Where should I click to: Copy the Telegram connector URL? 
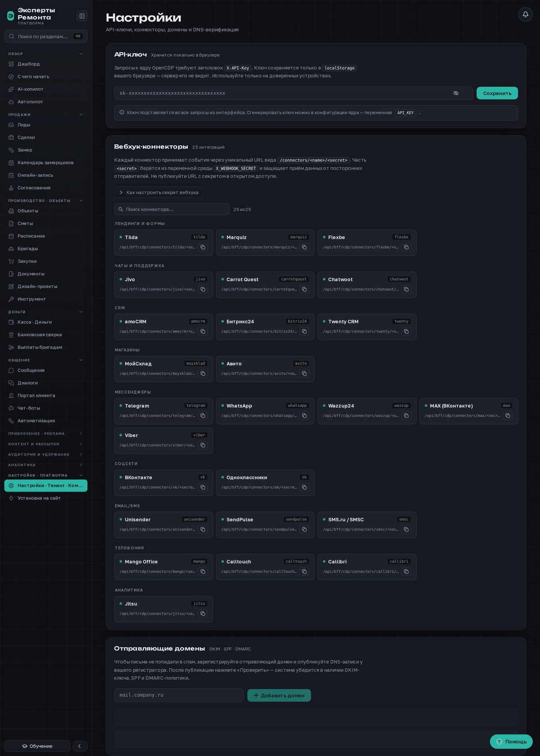point(203,416)
